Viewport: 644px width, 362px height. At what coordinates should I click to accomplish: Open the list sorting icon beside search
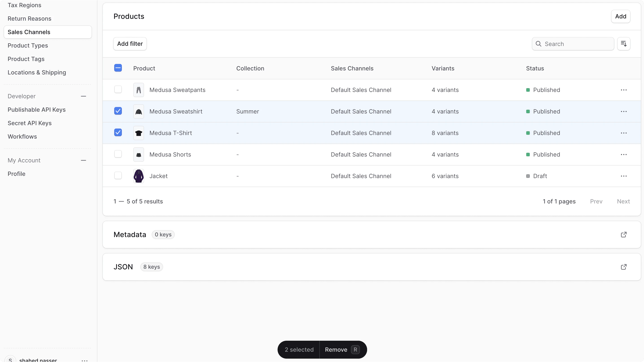tap(624, 44)
